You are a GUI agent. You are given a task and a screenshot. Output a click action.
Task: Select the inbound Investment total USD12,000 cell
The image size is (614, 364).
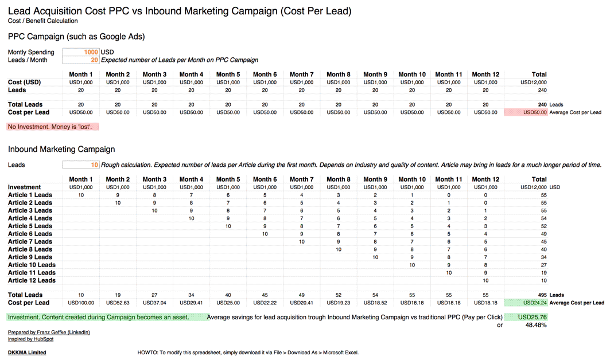[x=533, y=187]
